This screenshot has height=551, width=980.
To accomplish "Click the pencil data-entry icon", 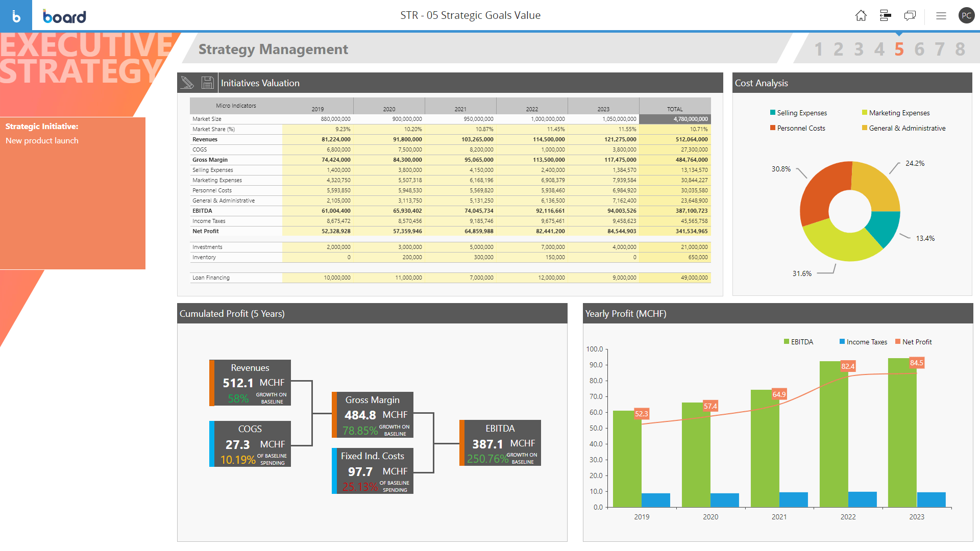I will point(187,83).
